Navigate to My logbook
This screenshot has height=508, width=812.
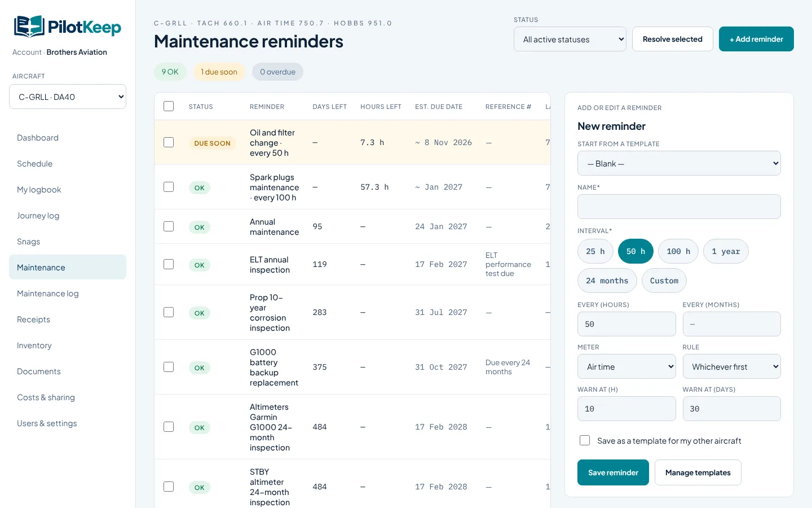(x=68, y=190)
